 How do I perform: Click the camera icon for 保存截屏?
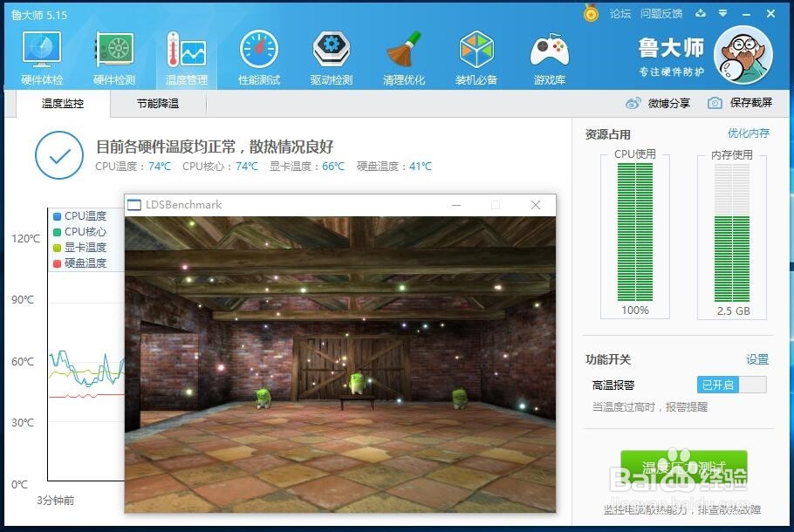coord(715,103)
